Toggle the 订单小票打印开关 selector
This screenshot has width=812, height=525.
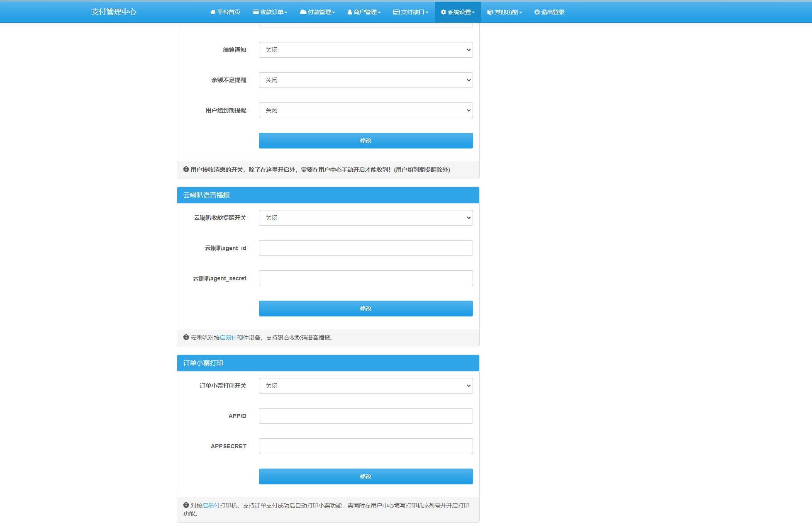pos(366,386)
